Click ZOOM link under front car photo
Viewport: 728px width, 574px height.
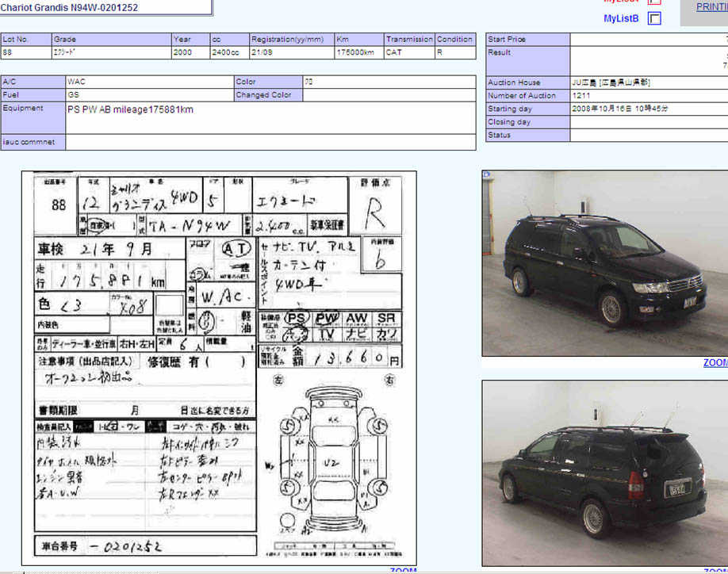pyautogui.click(x=715, y=363)
